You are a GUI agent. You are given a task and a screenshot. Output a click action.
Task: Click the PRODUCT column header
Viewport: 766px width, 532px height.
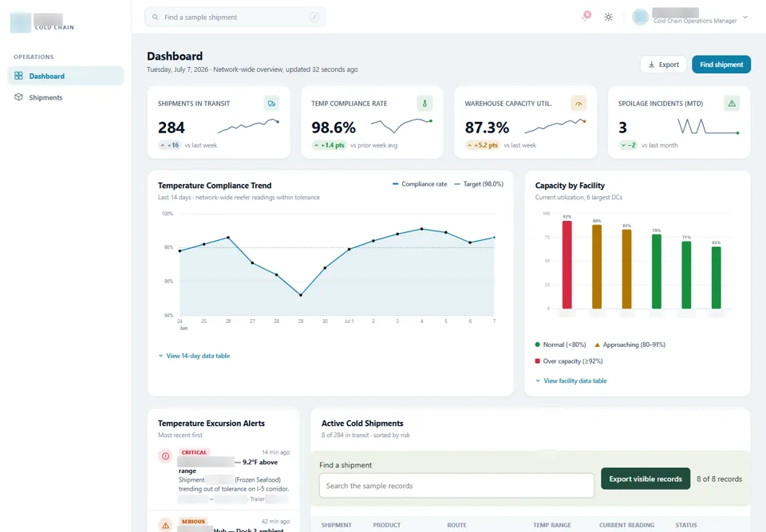tap(387, 525)
